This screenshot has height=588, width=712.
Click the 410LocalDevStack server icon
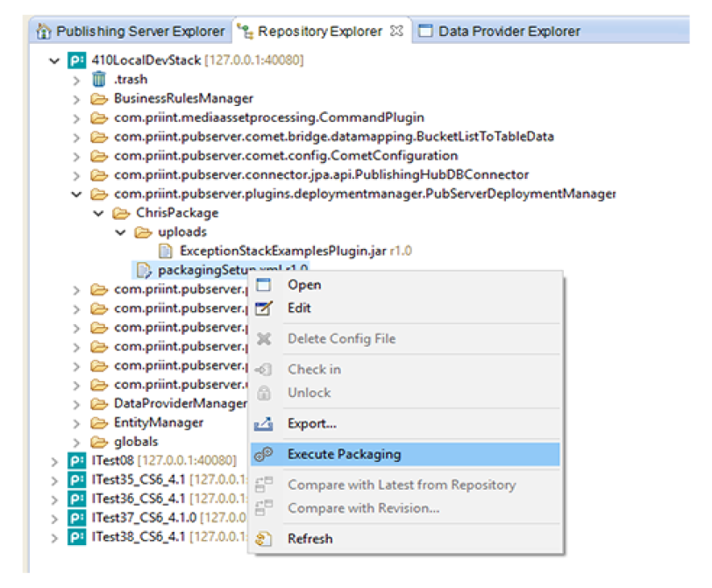pyautogui.click(x=77, y=60)
